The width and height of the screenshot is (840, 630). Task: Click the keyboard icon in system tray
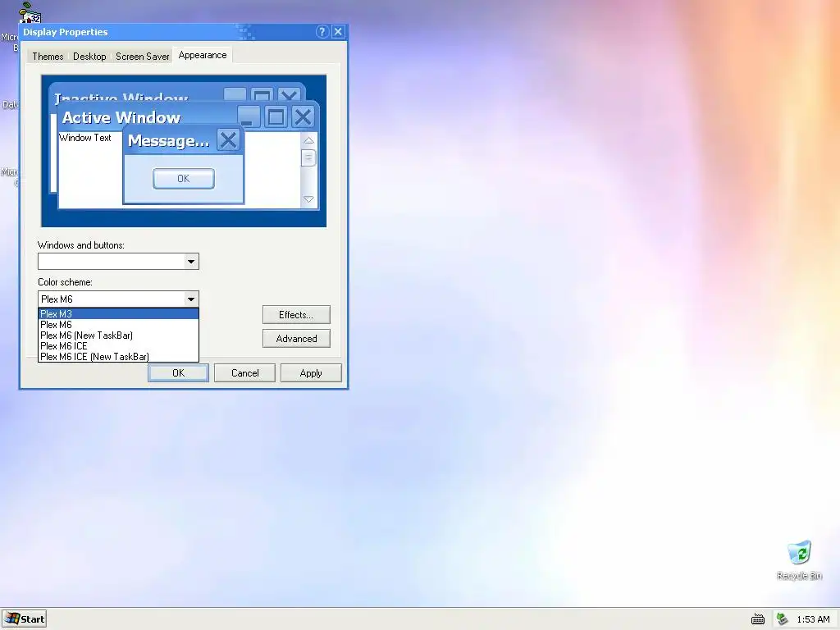point(757,619)
